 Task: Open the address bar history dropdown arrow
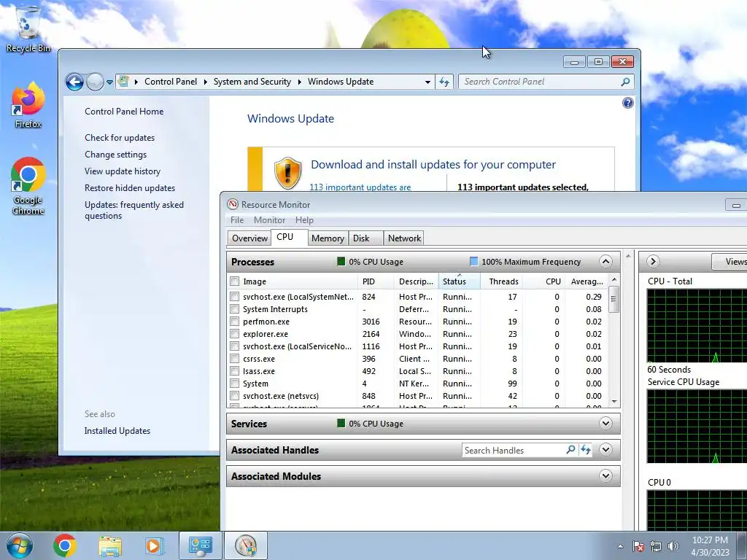[x=427, y=82]
